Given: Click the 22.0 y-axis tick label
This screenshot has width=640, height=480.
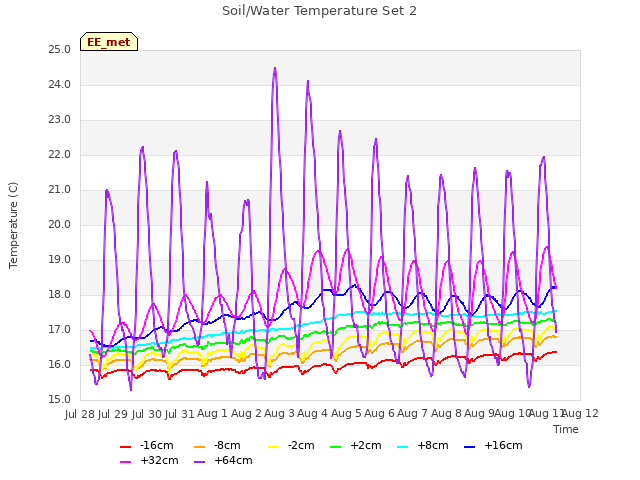Looking at the screenshot, I should tap(60, 155).
